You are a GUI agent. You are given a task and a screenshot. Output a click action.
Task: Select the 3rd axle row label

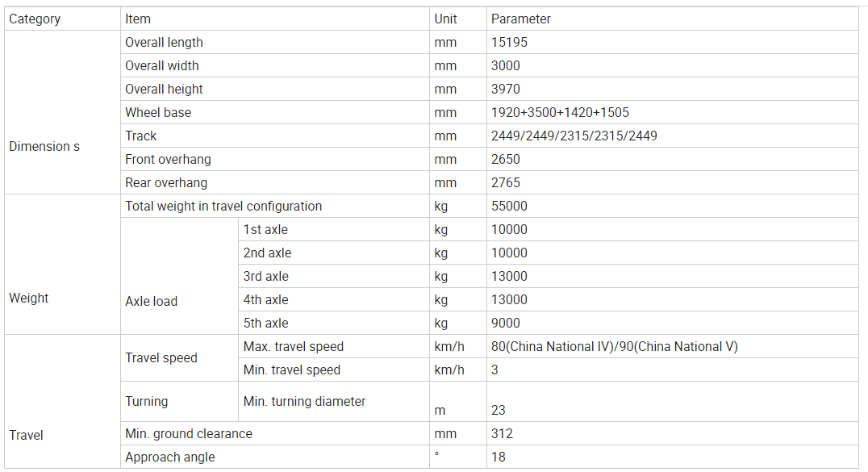click(265, 276)
